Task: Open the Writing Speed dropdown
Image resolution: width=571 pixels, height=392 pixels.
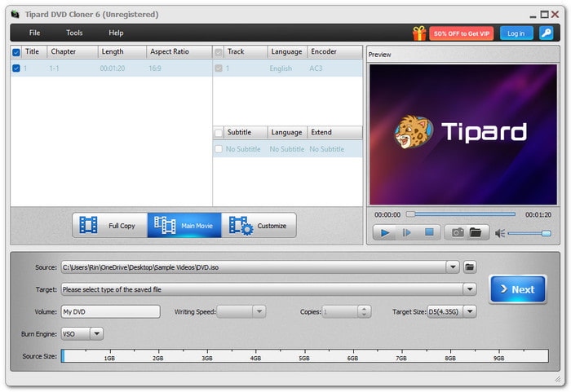Action: coord(259,311)
